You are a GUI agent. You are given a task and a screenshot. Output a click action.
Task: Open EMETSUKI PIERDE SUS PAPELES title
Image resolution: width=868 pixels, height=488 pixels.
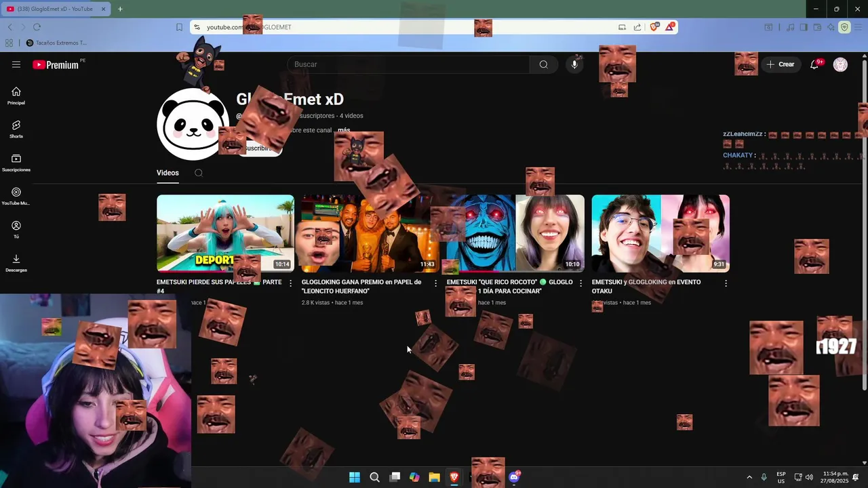pyautogui.click(x=219, y=286)
